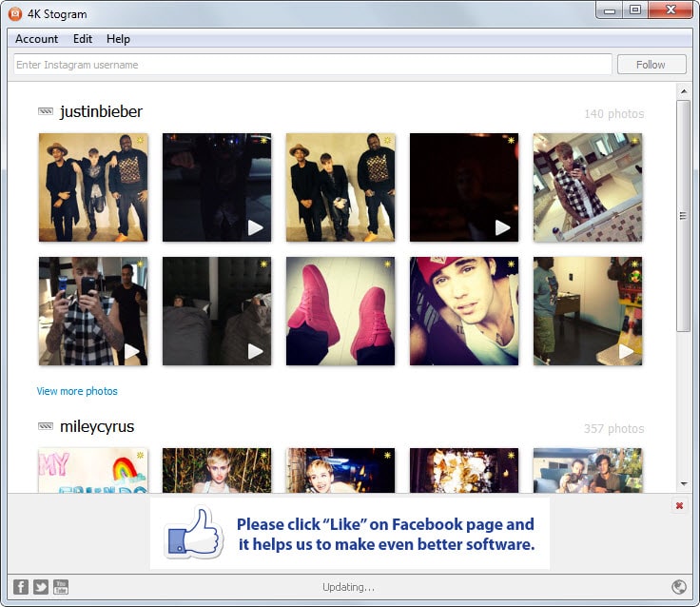Click the mileycyrus account name
Screen dimensions: 700x607
pos(97,426)
